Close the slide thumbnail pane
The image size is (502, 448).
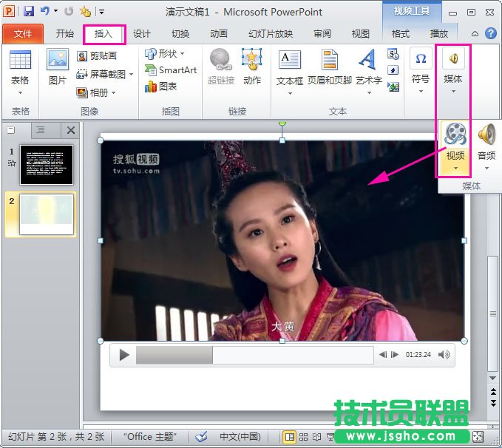71,130
